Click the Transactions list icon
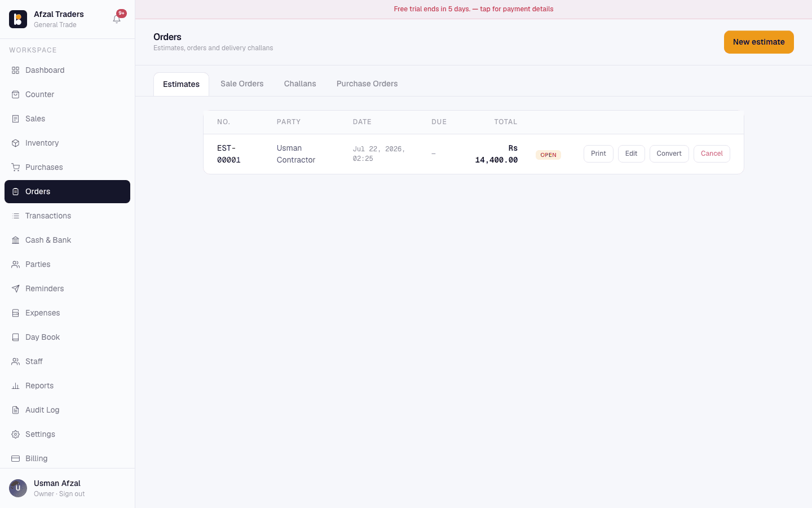Screen dimensions: 812x508 click(x=16, y=216)
